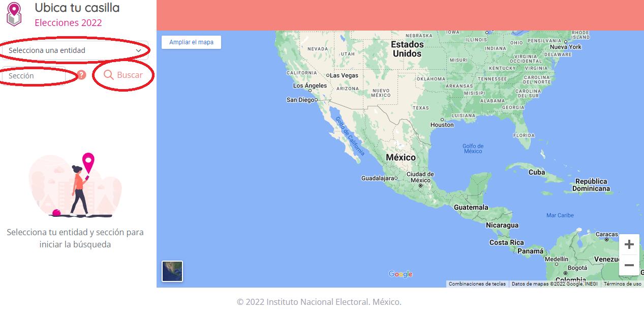Click the pink location pin illustration
Image resolution: width=644 pixels, height=311 pixels.
[x=88, y=162]
